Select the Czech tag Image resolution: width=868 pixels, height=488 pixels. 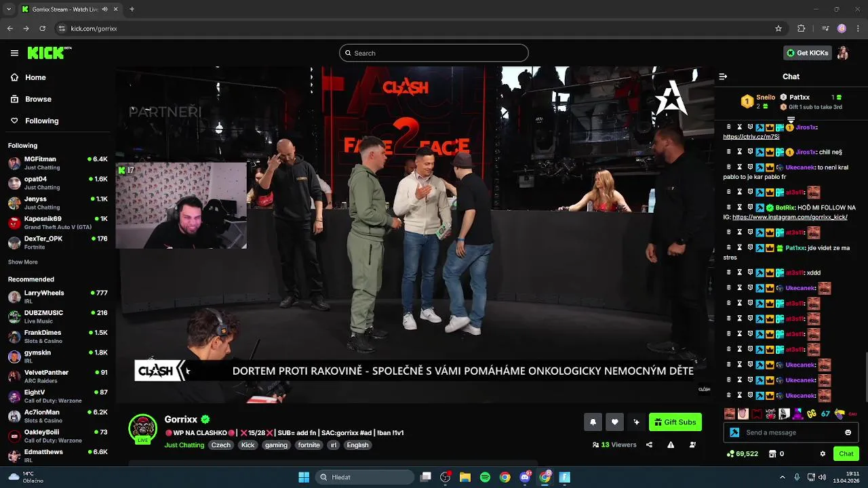pyautogui.click(x=221, y=445)
